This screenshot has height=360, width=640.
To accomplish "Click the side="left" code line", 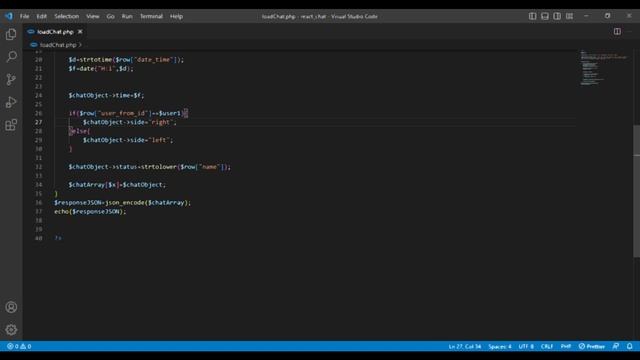I will [x=128, y=140].
